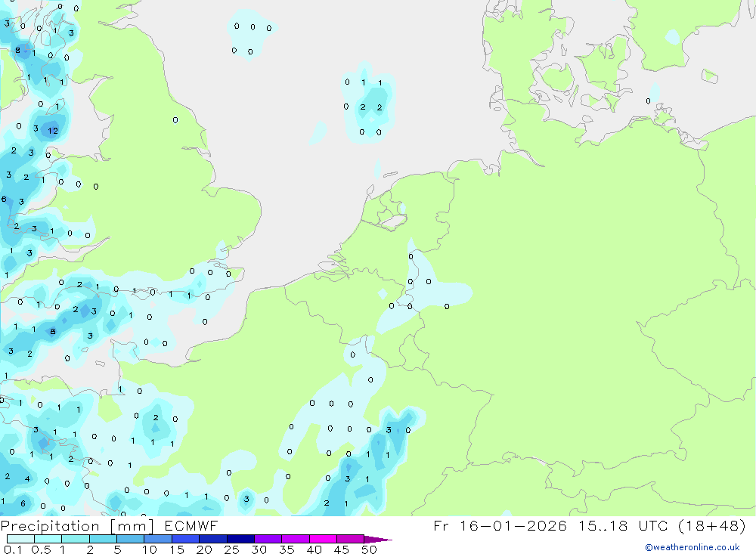Screen dimensions: 756x554
Task: Click the date '16-01-2026' in footer
Action: [513, 525]
